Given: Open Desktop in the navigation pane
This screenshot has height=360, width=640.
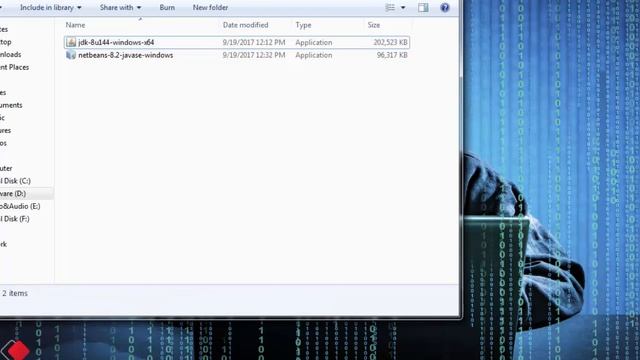Looking at the screenshot, I should [x=6, y=42].
